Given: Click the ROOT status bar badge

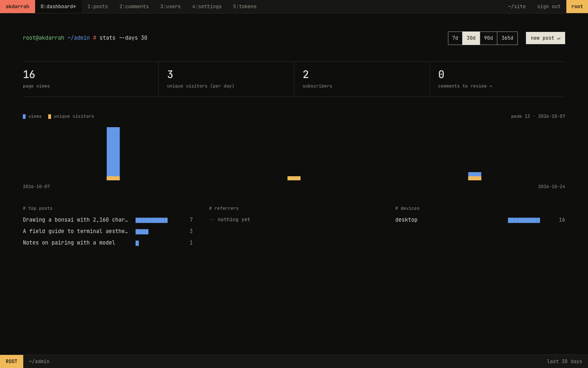Looking at the screenshot, I should (x=11, y=361).
